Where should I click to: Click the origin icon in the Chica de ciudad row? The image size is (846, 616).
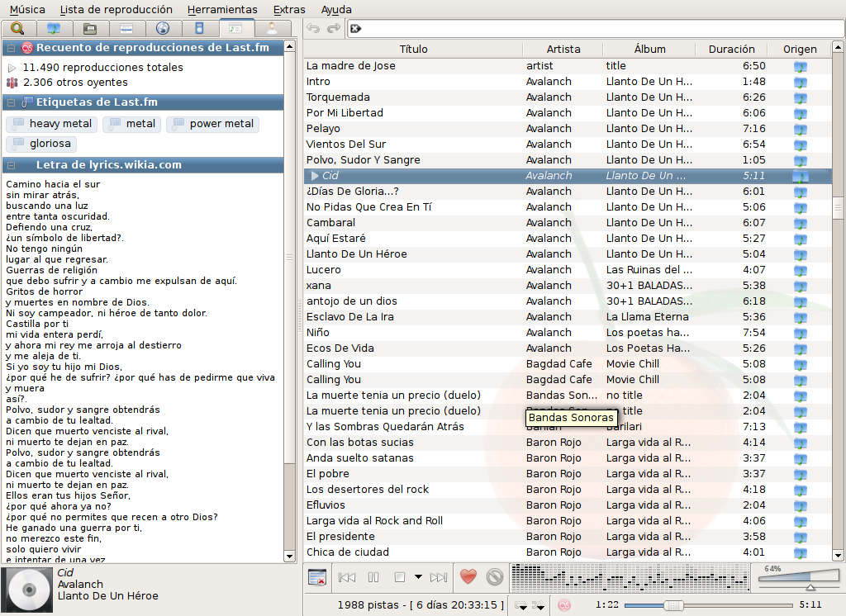(x=800, y=553)
